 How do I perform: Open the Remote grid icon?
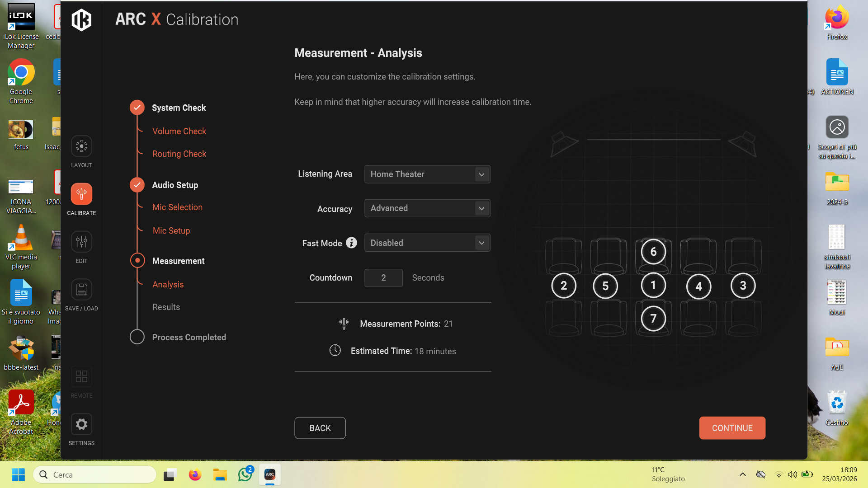click(x=81, y=376)
